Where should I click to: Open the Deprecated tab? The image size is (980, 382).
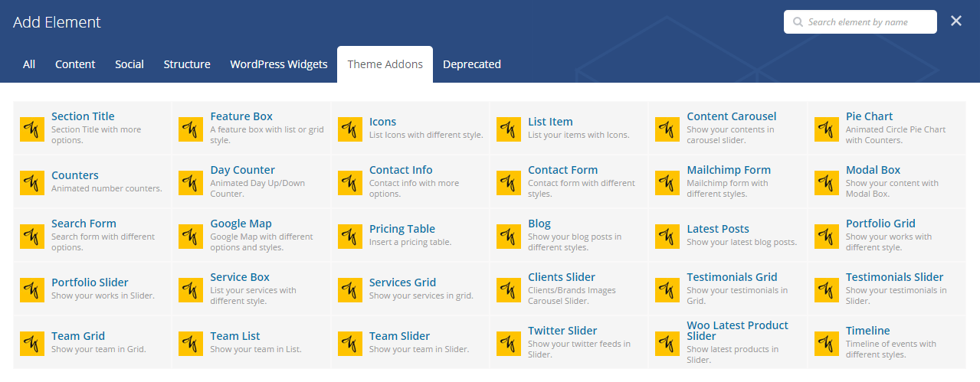471,64
